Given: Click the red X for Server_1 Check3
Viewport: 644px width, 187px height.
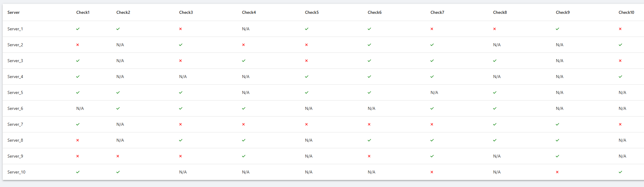Looking at the screenshot, I should [x=180, y=29].
